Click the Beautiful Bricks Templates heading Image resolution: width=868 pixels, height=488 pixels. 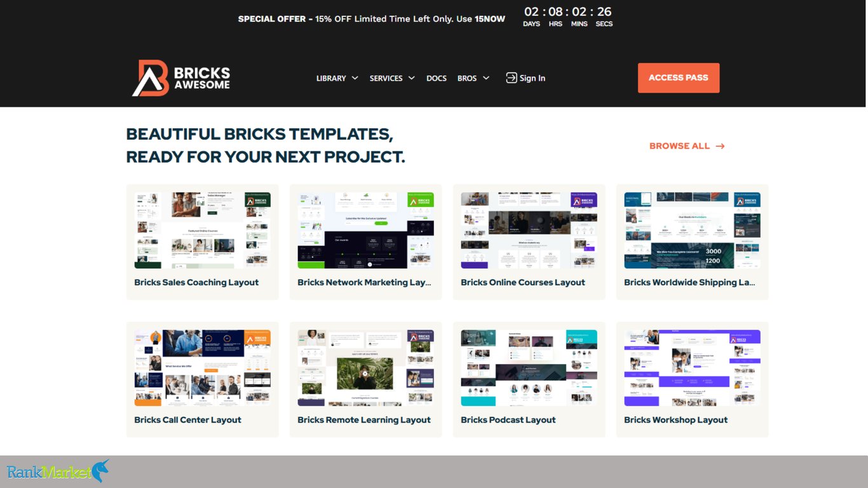pyautogui.click(x=266, y=146)
